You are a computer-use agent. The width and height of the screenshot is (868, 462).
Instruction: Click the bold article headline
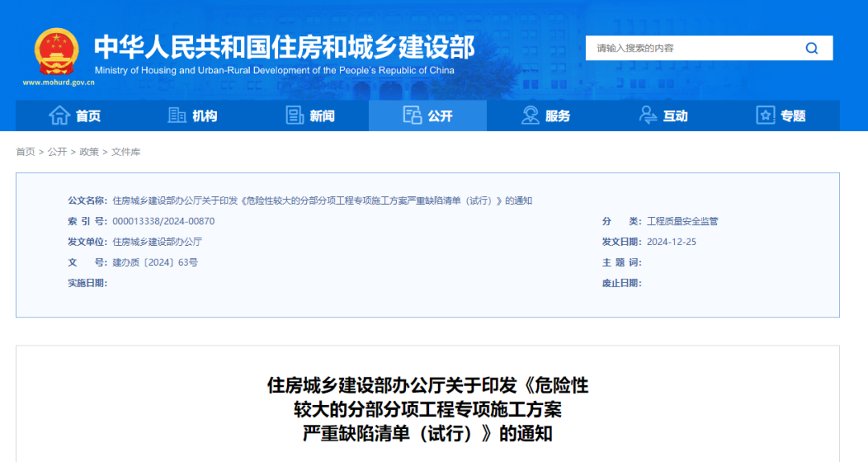[x=428, y=409]
